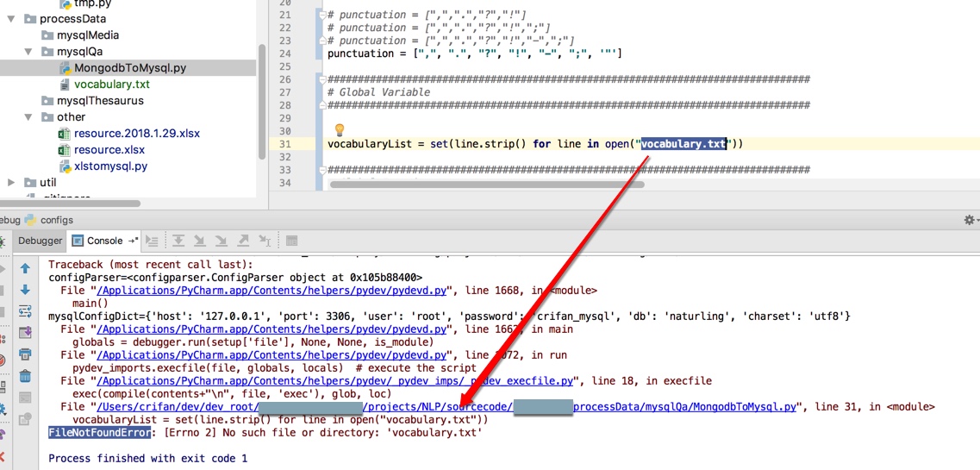
Task: Toggle soft-wrap icon in the console sidebar
Action: pyautogui.click(x=25, y=311)
